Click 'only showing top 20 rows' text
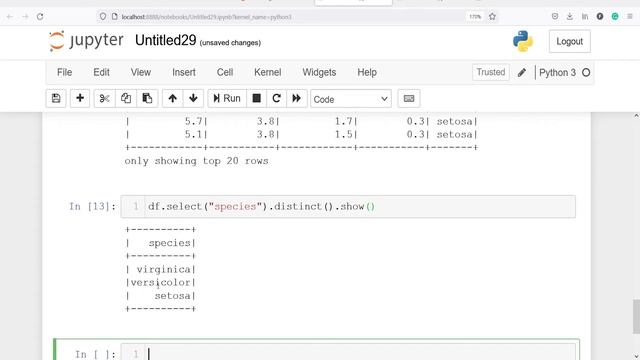640x360 pixels. [196, 161]
